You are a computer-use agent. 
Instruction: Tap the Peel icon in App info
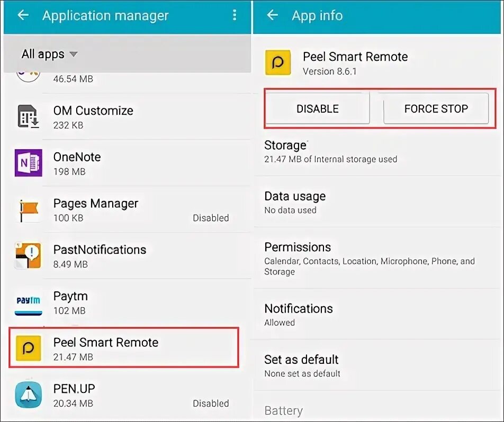[x=278, y=62]
